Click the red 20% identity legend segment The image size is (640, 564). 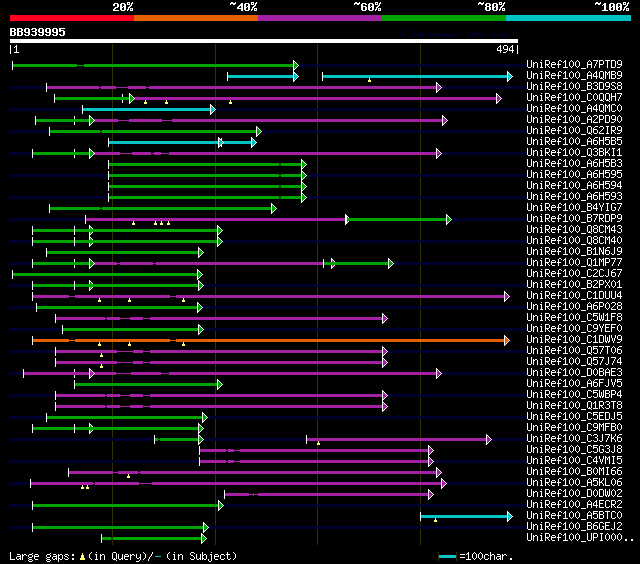pos(72,18)
